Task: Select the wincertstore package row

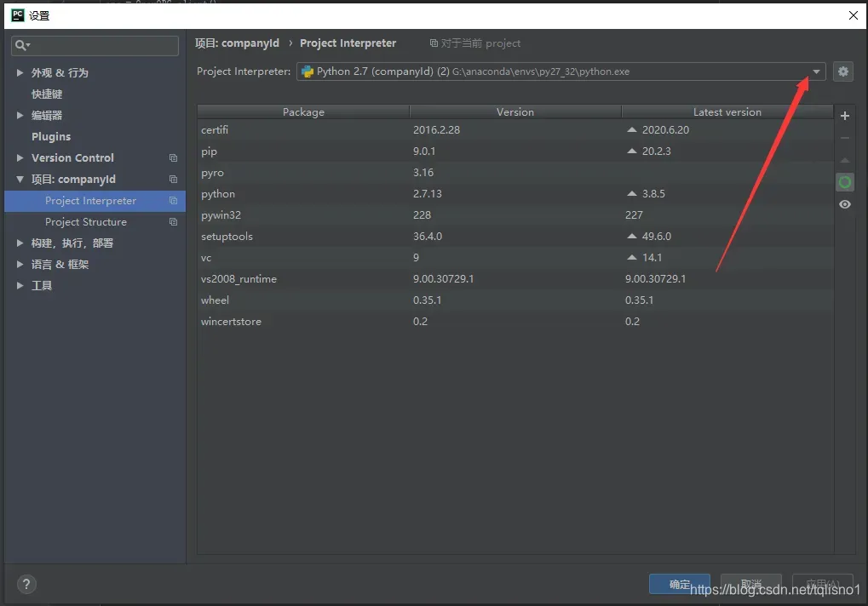Action: [515, 321]
